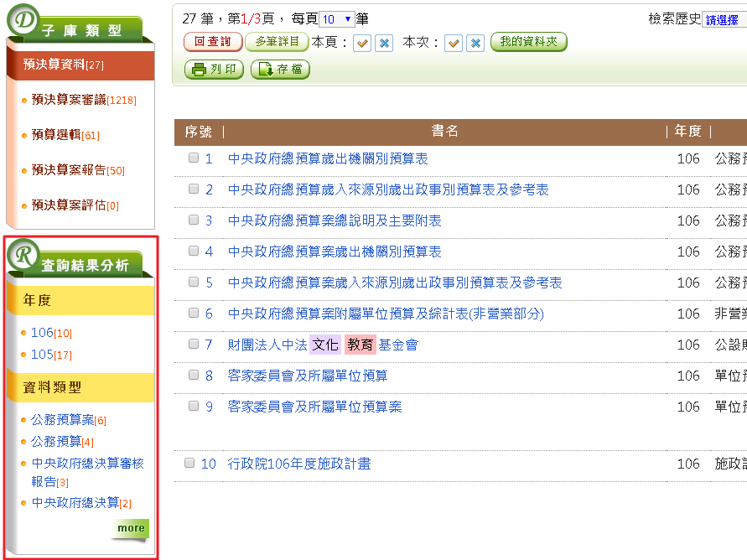Click the 多筆詳目 detailed records button
The image size is (747, 560).
point(277,42)
